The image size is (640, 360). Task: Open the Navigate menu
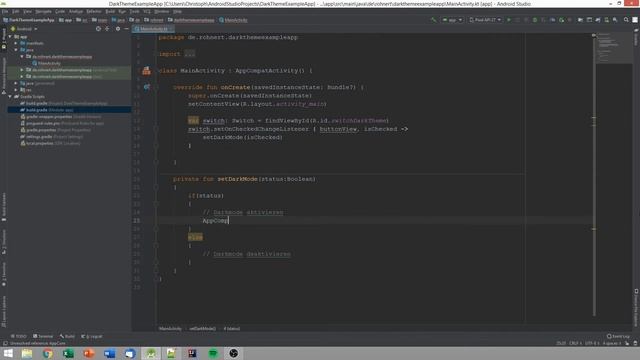[x=43, y=11]
